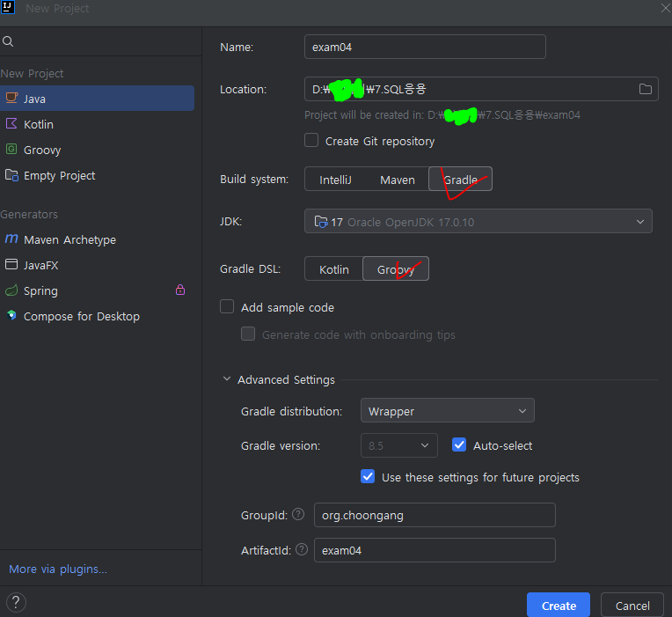Click the Spring lock icon
The height and width of the screenshot is (617, 672).
pos(180,290)
